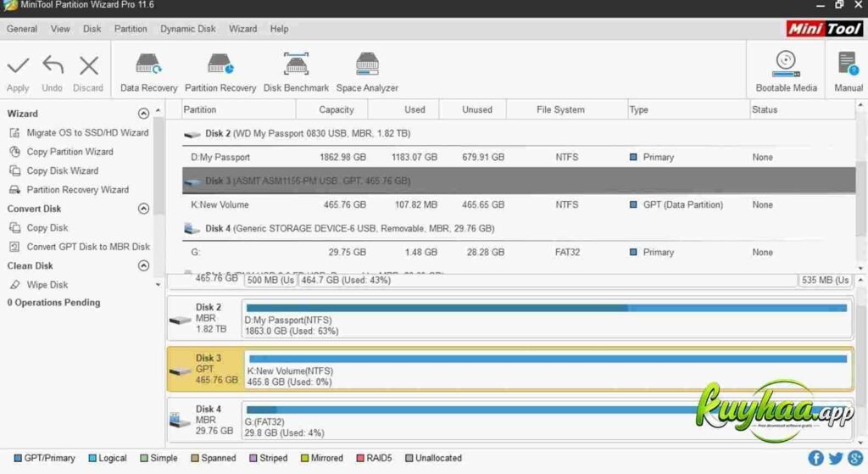Open the General menu
868x474 pixels.
pos(22,29)
